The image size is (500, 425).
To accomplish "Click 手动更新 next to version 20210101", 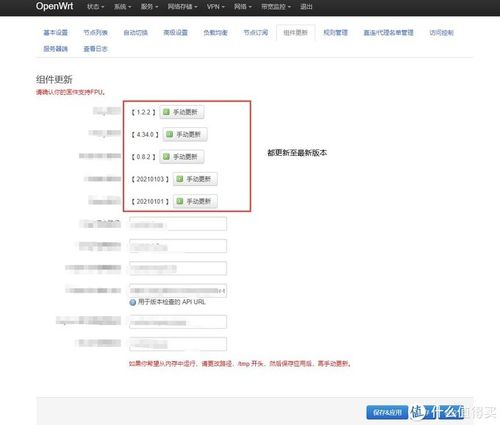I will click(195, 201).
